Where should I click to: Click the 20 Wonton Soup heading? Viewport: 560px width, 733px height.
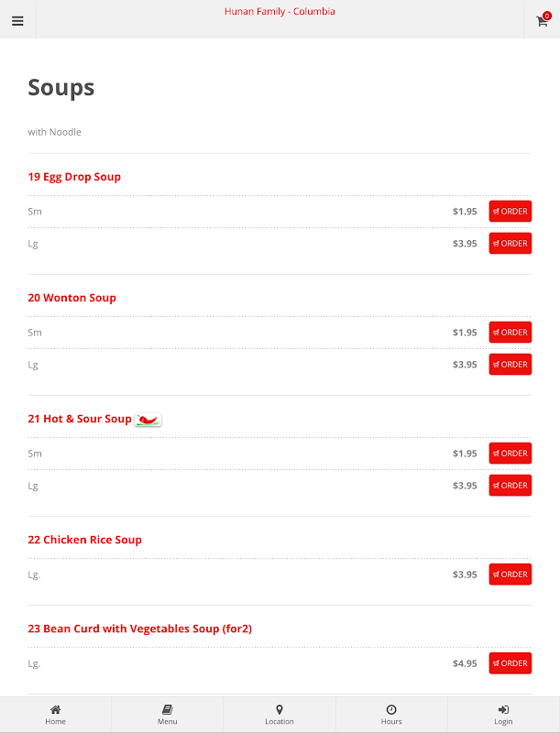72,298
